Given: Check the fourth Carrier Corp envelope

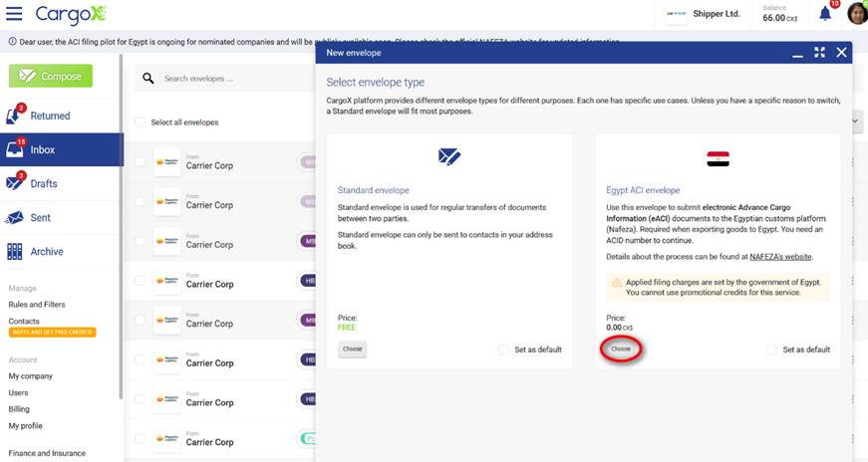Looking at the screenshot, I should point(140,281).
